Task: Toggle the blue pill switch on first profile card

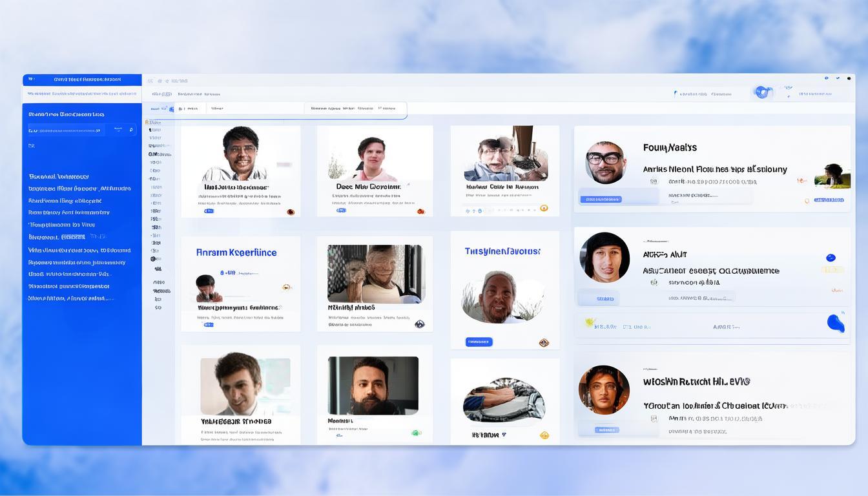Action: 209,211
